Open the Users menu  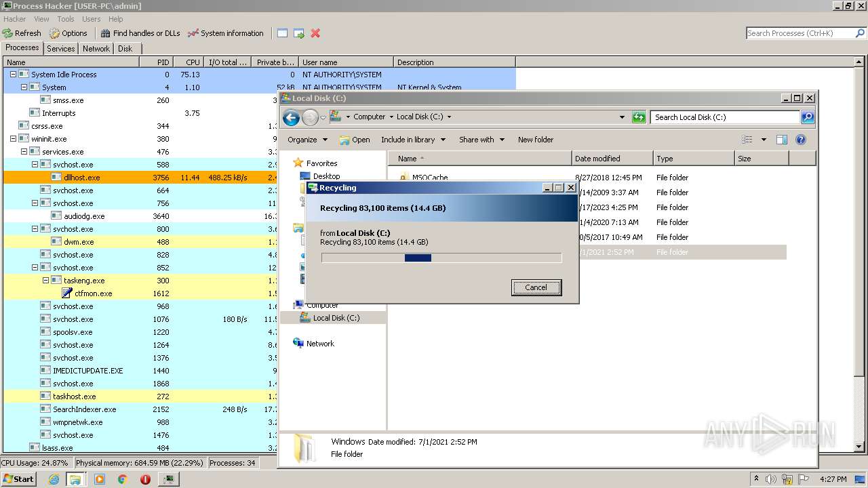tap(91, 19)
